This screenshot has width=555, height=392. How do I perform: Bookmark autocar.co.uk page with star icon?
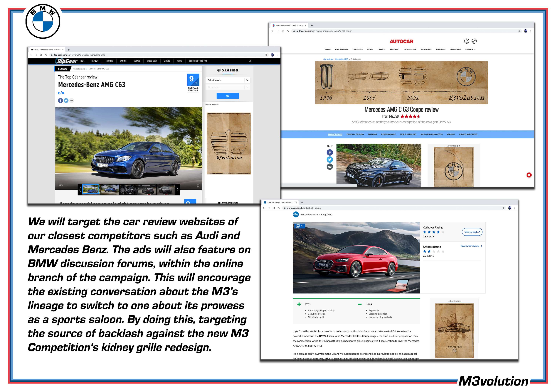[x=519, y=31]
